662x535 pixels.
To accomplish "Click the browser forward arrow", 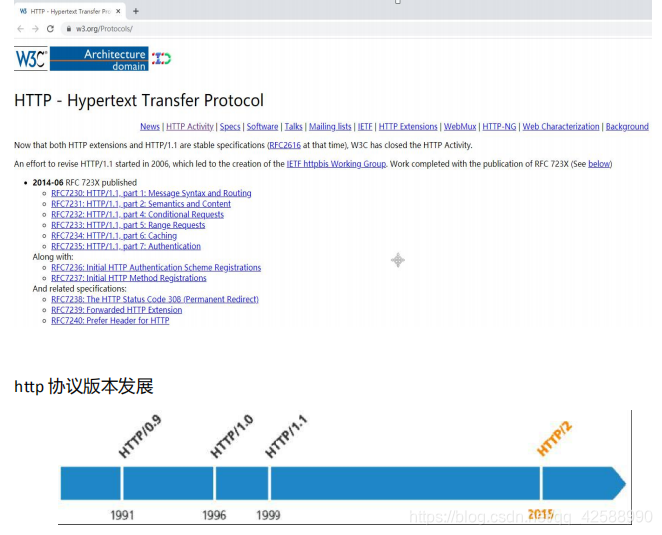I will [35, 29].
